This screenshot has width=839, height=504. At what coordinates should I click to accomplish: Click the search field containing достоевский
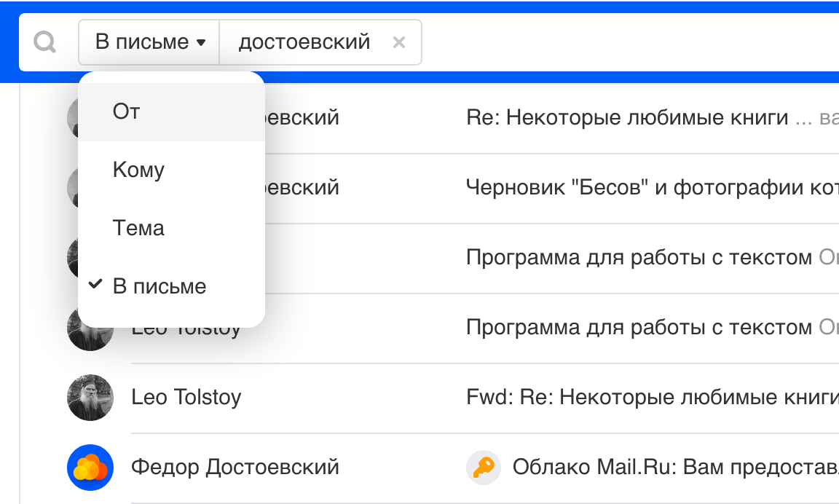click(x=304, y=42)
